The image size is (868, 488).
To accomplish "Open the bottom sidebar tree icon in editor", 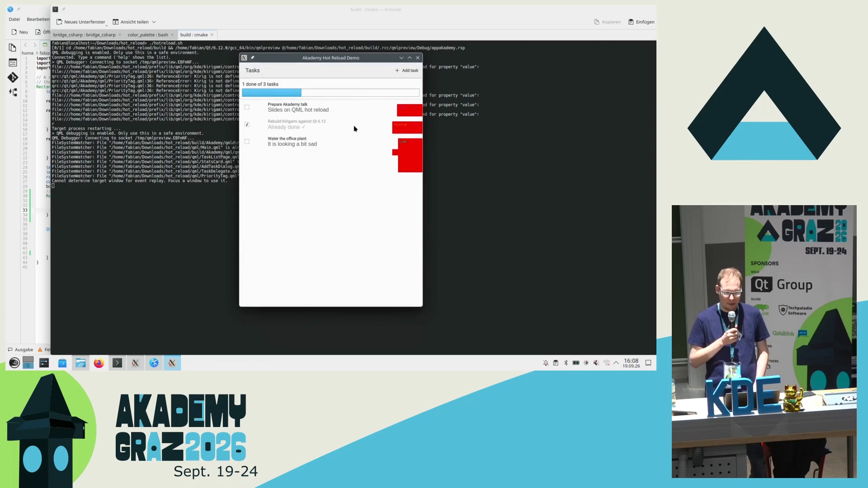I will [x=13, y=92].
